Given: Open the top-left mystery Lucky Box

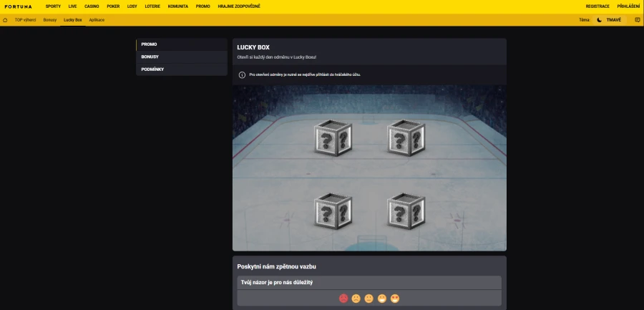Looking at the screenshot, I should click(x=333, y=138).
